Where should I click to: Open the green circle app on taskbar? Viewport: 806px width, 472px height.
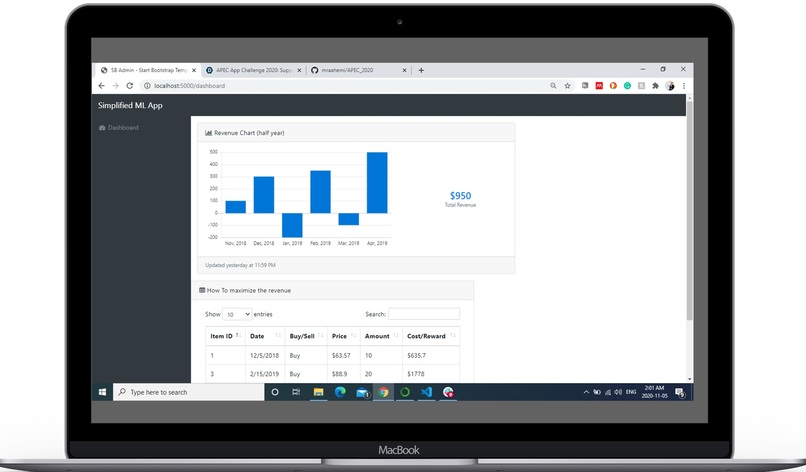405,392
